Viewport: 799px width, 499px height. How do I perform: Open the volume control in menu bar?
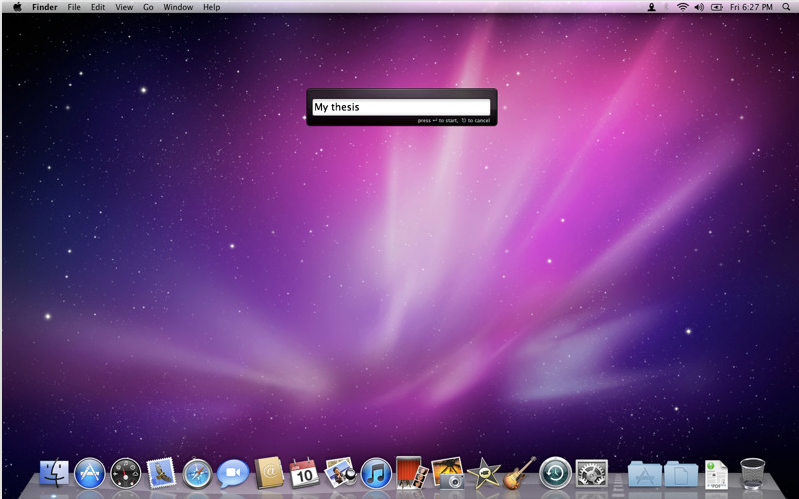coord(699,7)
